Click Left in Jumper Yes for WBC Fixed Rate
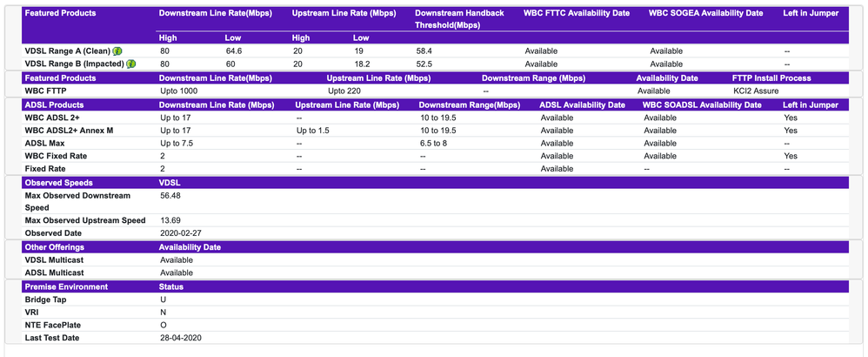 coord(791,156)
